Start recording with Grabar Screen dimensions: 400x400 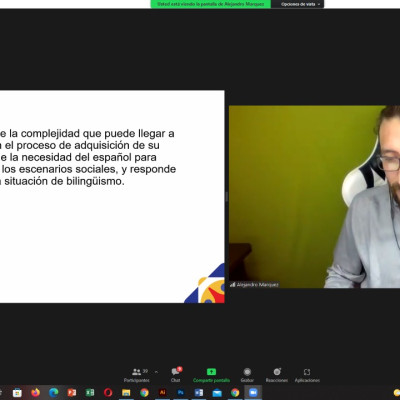[x=247, y=375]
